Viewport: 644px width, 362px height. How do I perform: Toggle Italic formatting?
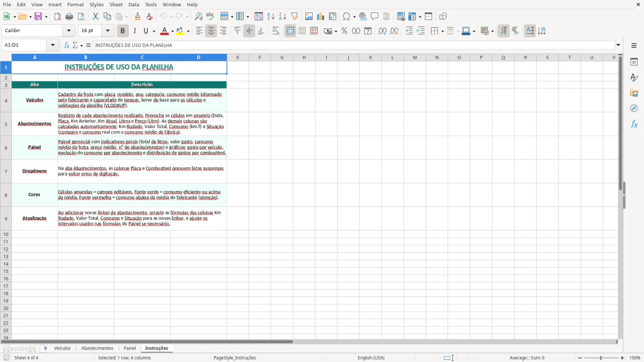tap(134, 31)
